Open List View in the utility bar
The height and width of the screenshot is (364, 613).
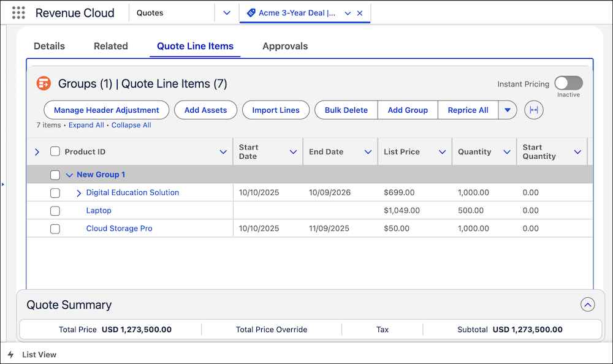39,355
